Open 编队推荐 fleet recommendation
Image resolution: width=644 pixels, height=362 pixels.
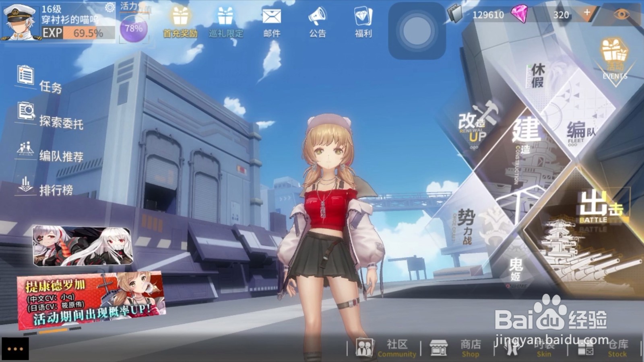pyautogui.click(x=50, y=152)
